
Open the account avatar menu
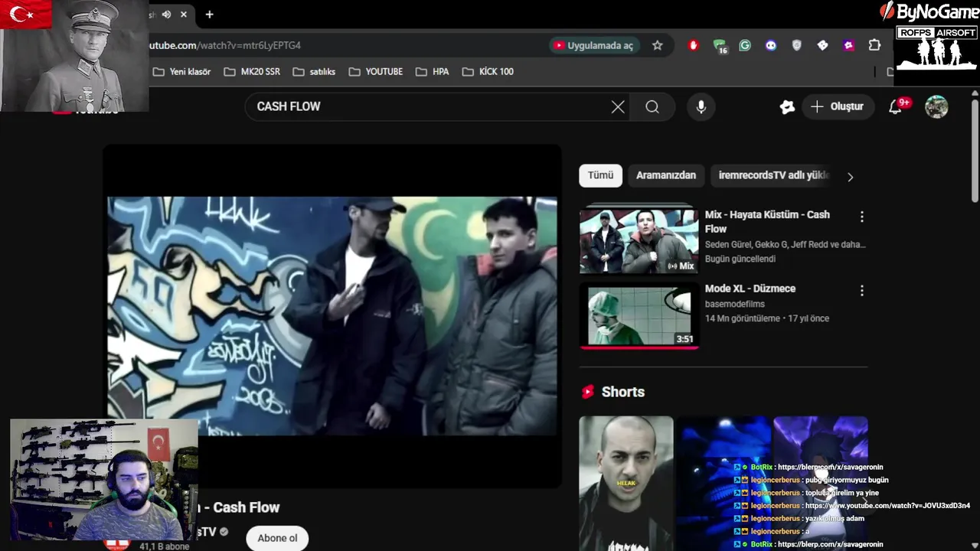tap(936, 106)
